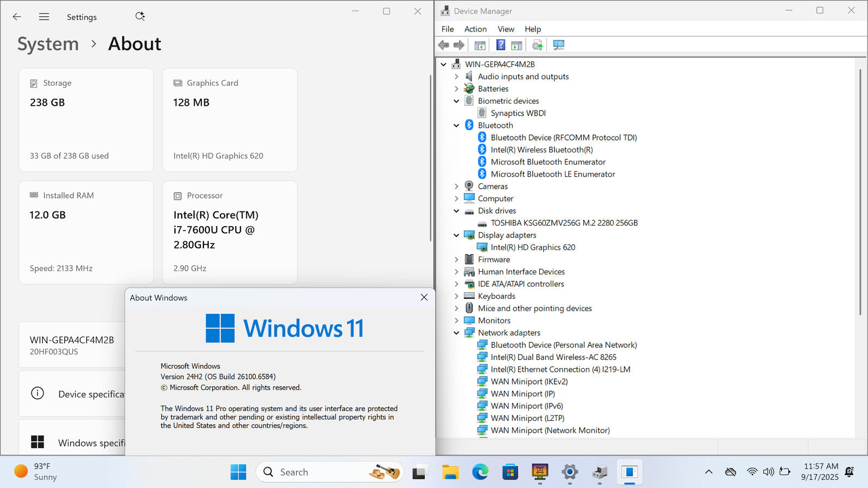The height and width of the screenshot is (488, 868).
Task: Close the About Windows dialog
Action: click(424, 297)
